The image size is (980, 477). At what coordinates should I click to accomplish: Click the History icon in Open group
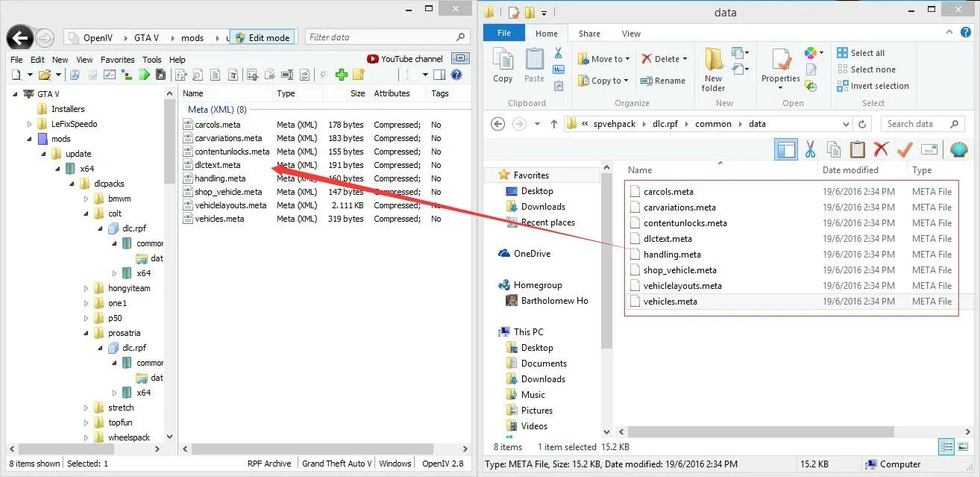(x=811, y=86)
